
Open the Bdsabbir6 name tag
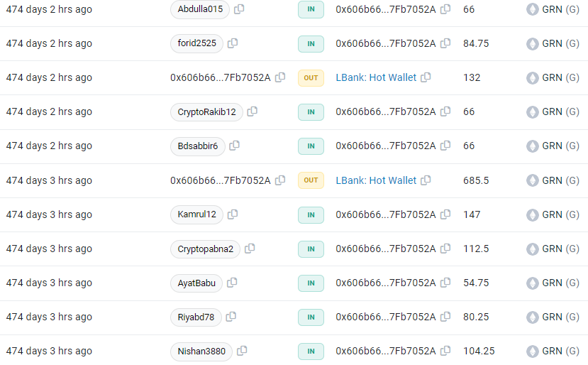(x=198, y=146)
